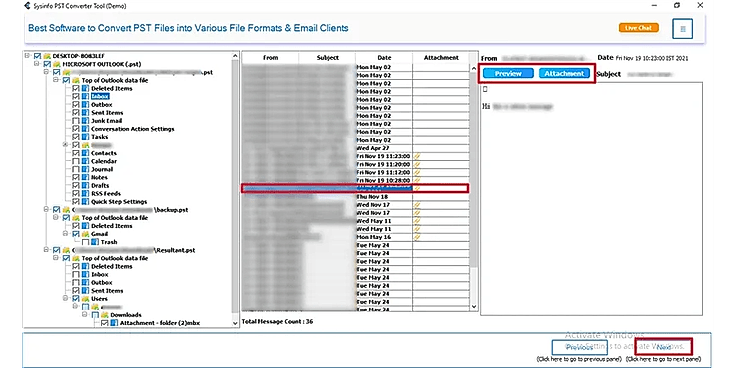The image size is (736, 368).
Task: Click the Downloads folder icon
Action: click(104, 315)
